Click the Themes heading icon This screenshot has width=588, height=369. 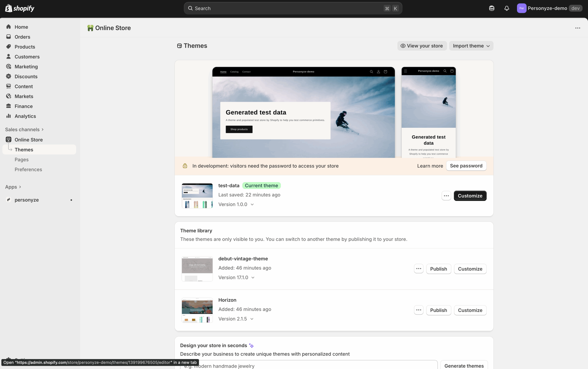179,46
